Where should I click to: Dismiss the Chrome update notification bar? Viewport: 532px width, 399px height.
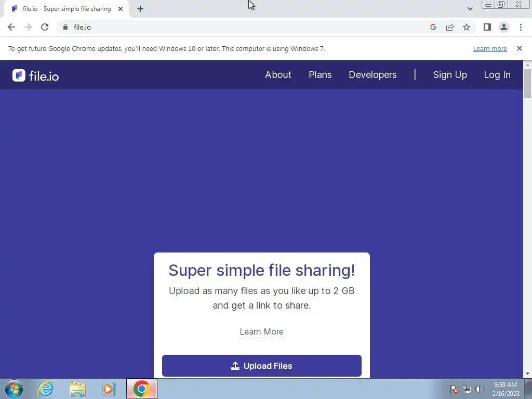519,48
